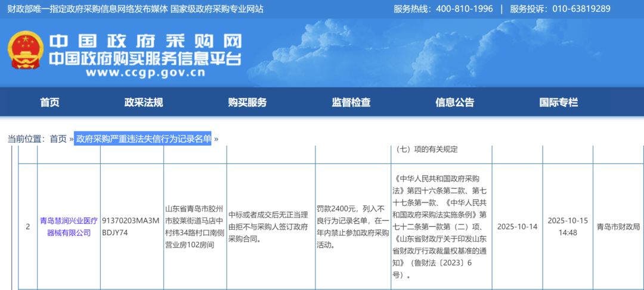Click the credit code 91370203MA3MBDJY74 cell
Image resolution: width=644 pixels, height=290 pixels.
point(132,226)
